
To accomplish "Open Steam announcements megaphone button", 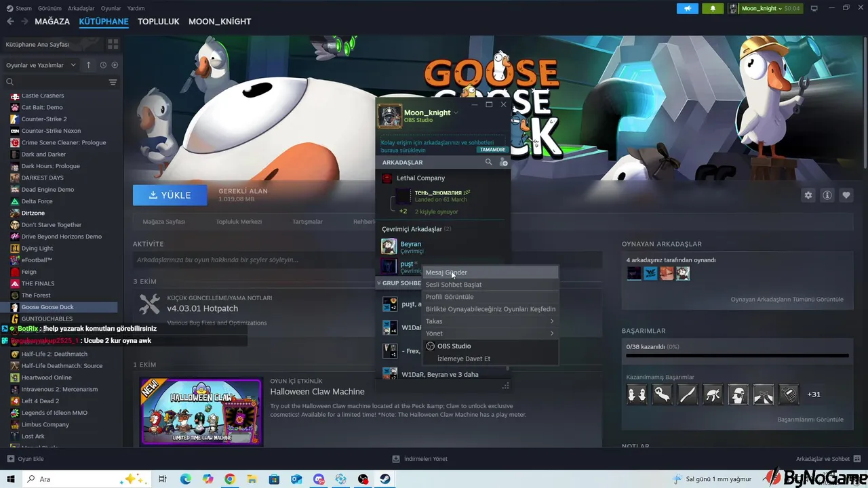I will [688, 8].
